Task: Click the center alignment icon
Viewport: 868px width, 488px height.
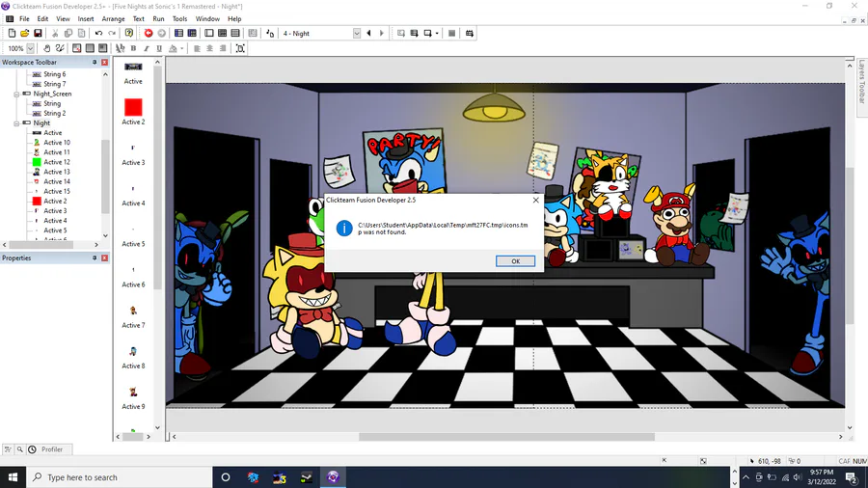Action: pyautogui.click(x=210, y=48)
